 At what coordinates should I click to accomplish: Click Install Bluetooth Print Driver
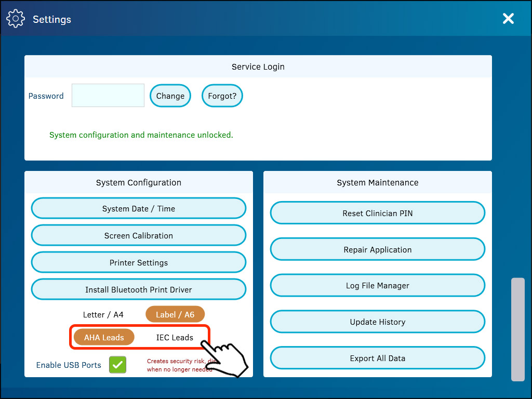pyautogui.click(x=139, y=290)
